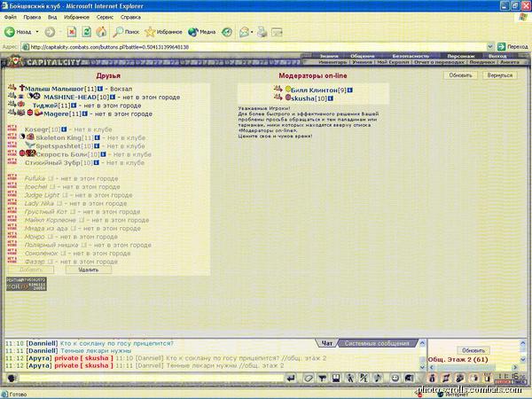Open the Поиск search panel

[126, 32]
